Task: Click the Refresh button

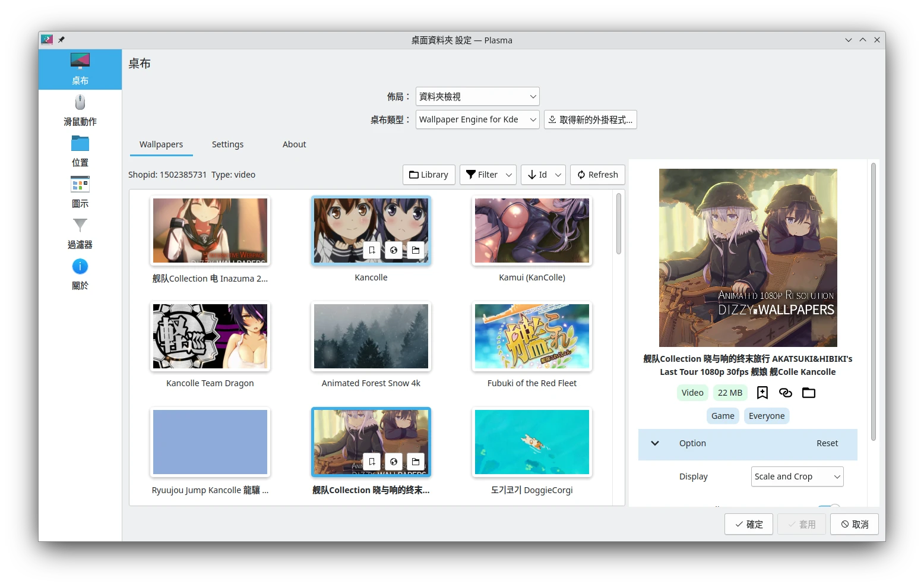Action: (x=597, y=175)
